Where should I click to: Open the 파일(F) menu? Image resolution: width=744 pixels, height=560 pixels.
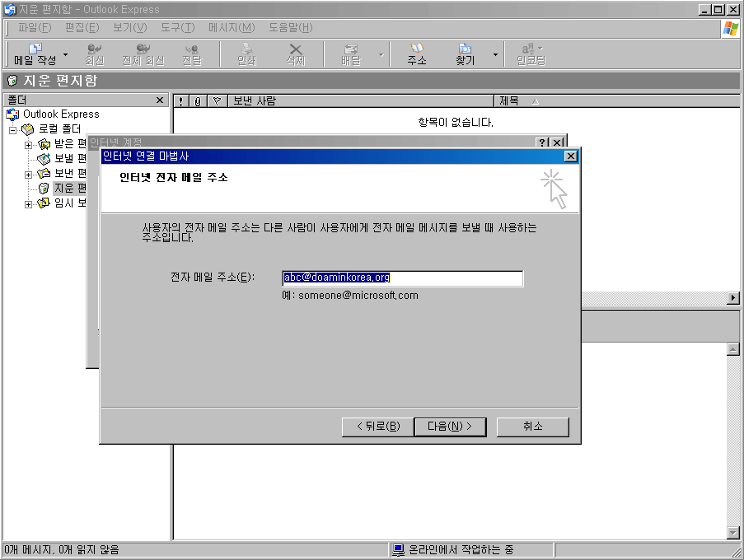pos(35,28)
